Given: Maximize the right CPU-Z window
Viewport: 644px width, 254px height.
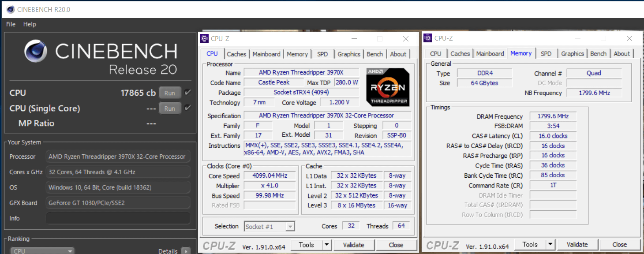Looking at the screenshot, I should coord(603,39).
